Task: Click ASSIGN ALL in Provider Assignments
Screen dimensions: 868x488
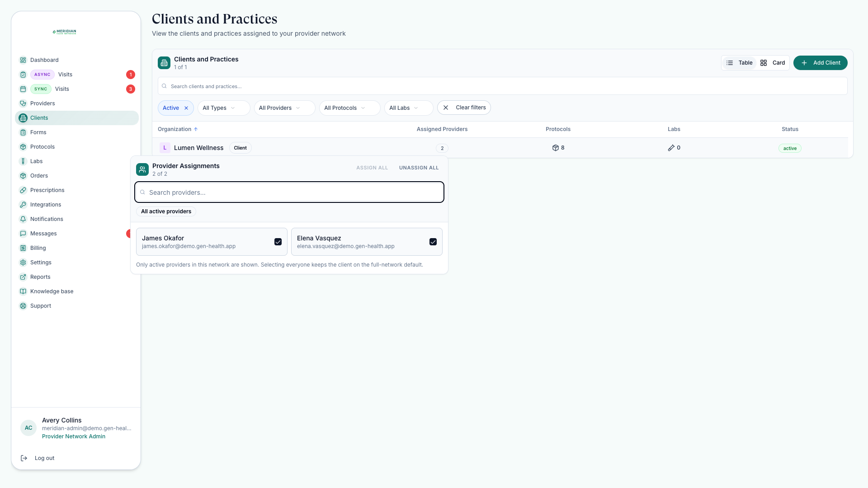Action: click(372, 168)
